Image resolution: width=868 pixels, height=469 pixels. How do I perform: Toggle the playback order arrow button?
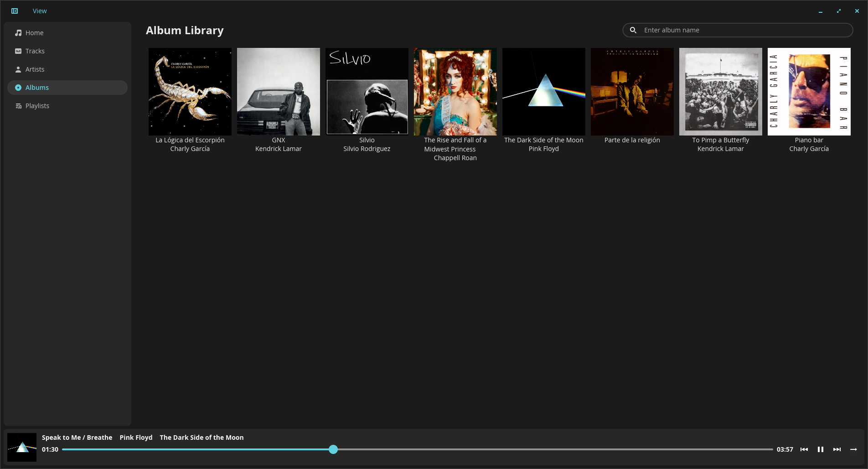pos(853,449)
